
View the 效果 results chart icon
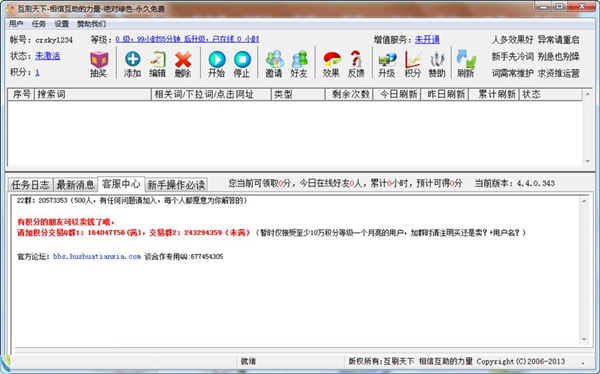(x=332, y=59)
